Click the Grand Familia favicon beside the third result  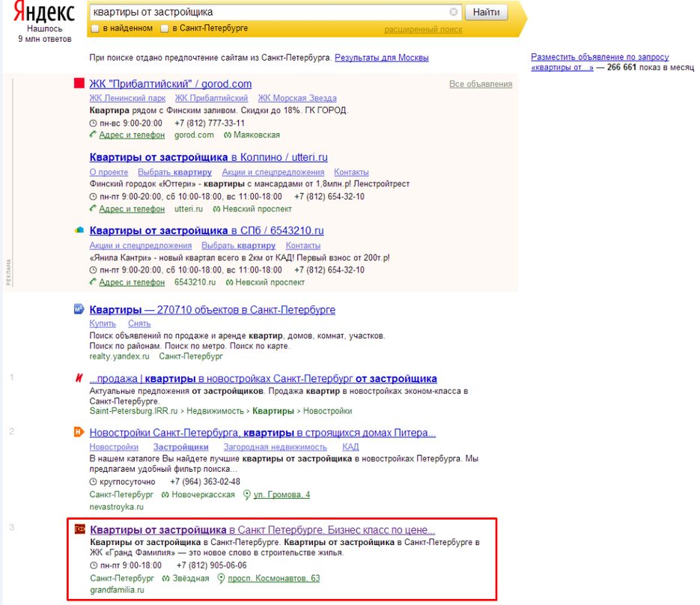click(79, 529)
